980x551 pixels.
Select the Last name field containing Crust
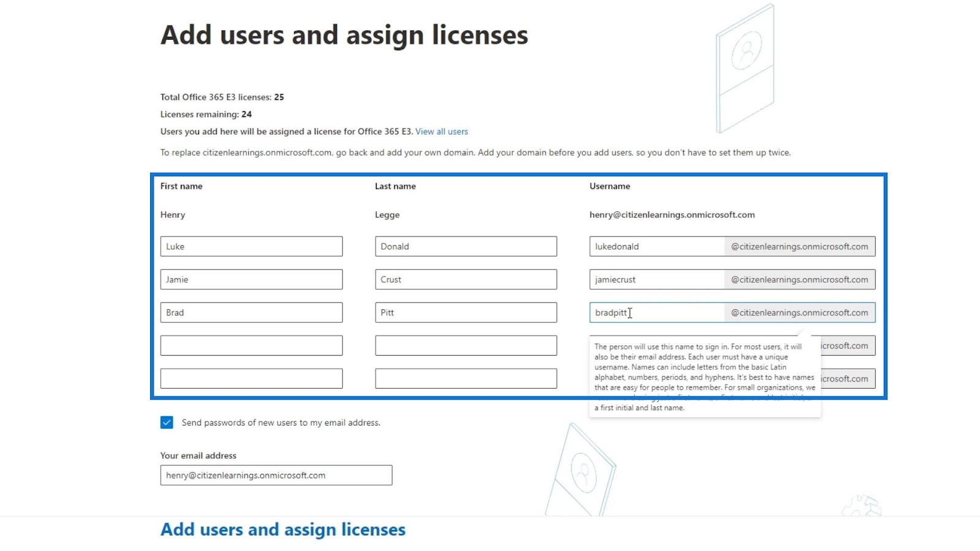click(466, 280)
